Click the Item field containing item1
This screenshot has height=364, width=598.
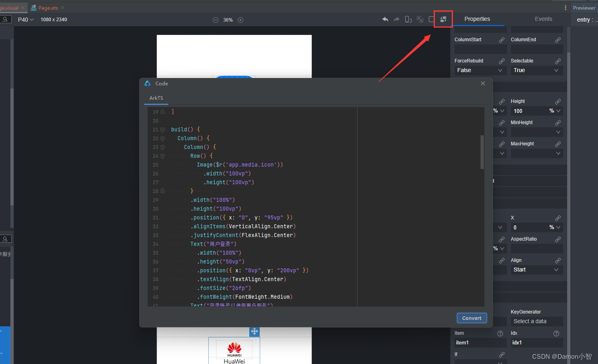481,343
